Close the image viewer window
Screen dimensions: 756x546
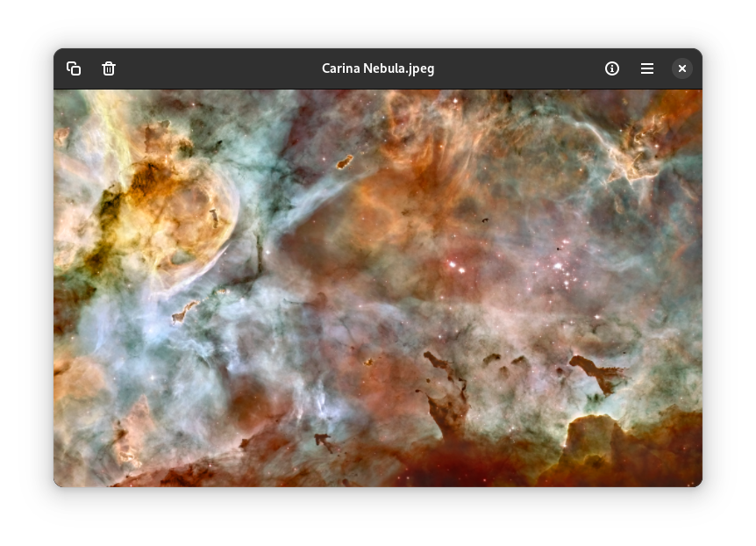[682, 68]
